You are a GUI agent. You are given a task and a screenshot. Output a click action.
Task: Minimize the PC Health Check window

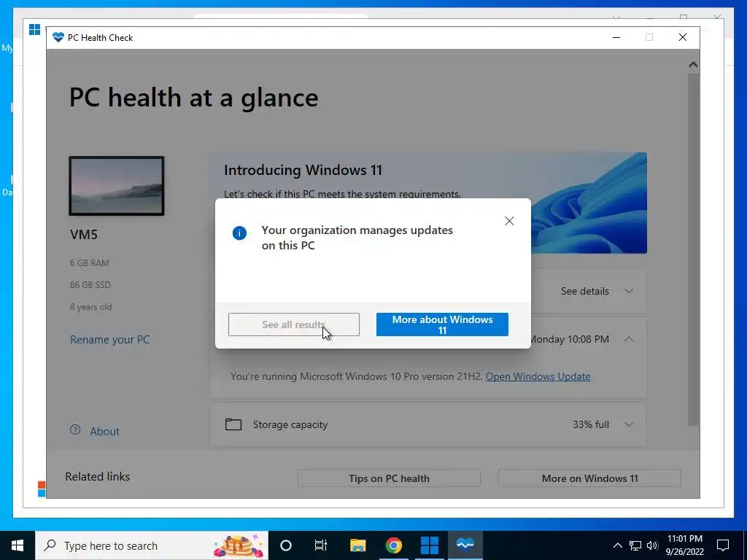coord(616,38)
